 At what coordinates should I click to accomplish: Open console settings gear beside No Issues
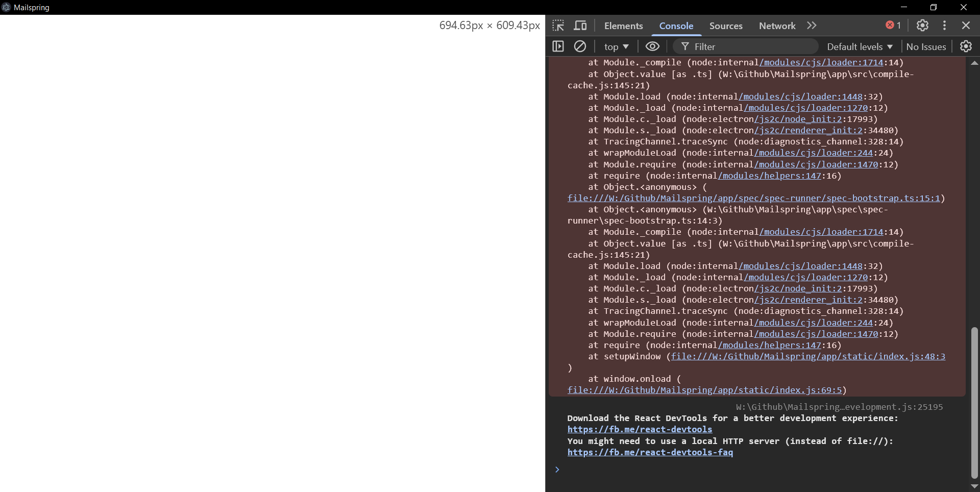966,46
